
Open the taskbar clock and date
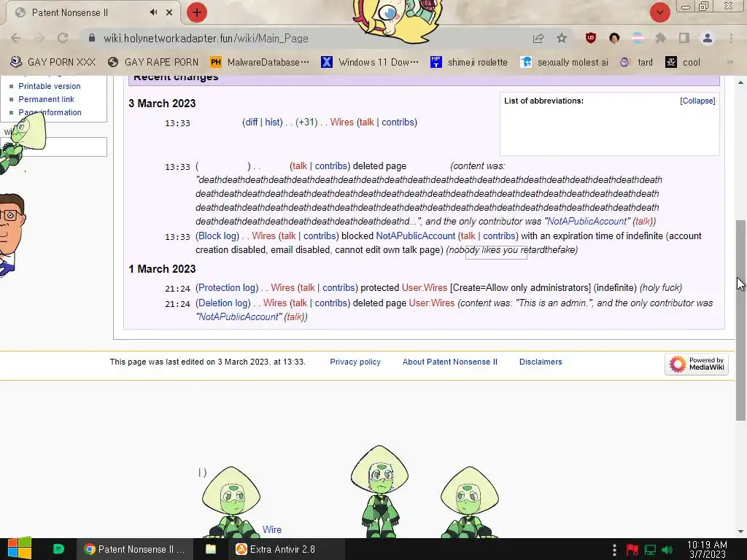click(x=707, y=550)
